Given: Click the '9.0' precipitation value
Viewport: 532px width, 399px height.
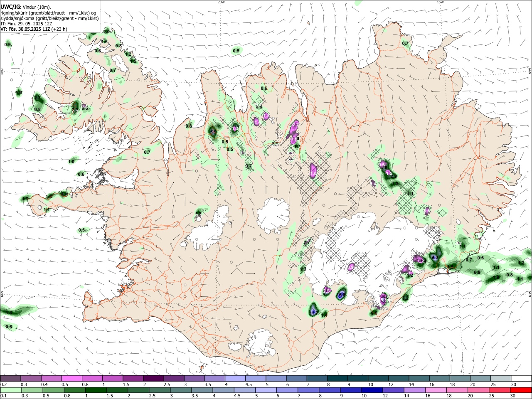Looking at the screenshot, I should tap(435, 258).
